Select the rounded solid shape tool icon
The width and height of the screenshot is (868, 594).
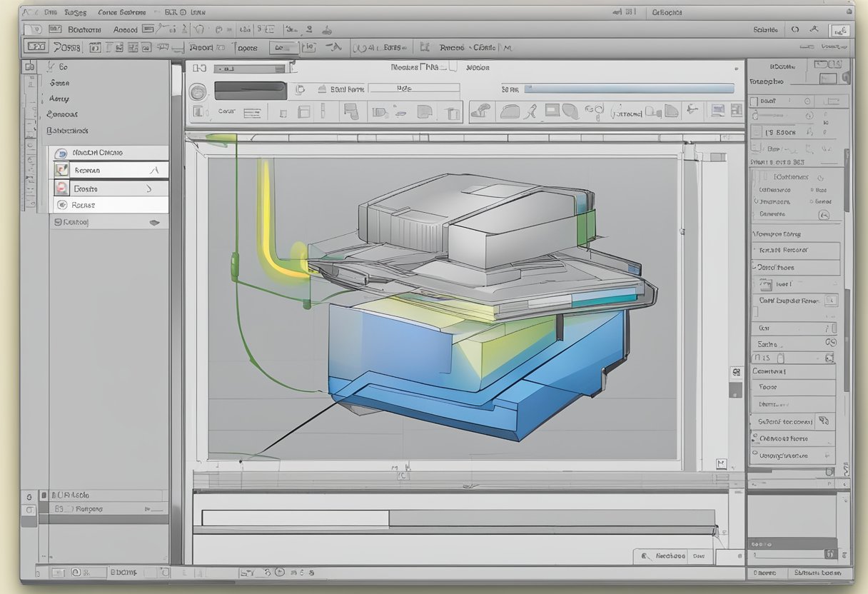[x=510, y=111]
